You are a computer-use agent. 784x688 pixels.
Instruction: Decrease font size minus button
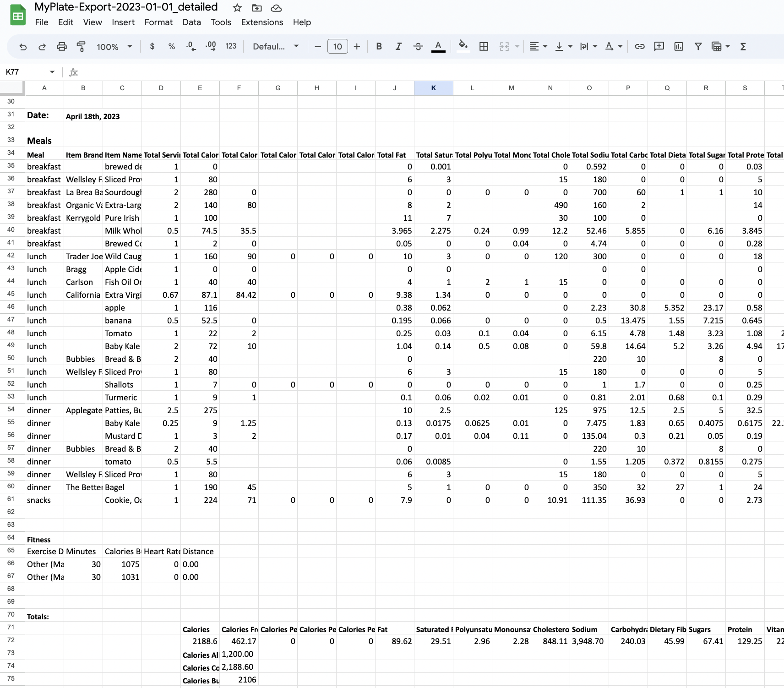(318, 46)
